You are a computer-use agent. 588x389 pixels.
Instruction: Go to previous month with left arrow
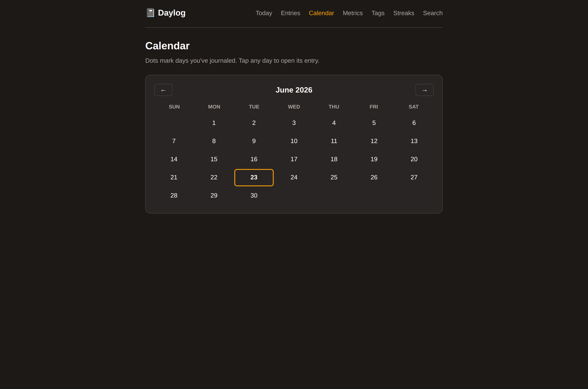tap(163, 90)
